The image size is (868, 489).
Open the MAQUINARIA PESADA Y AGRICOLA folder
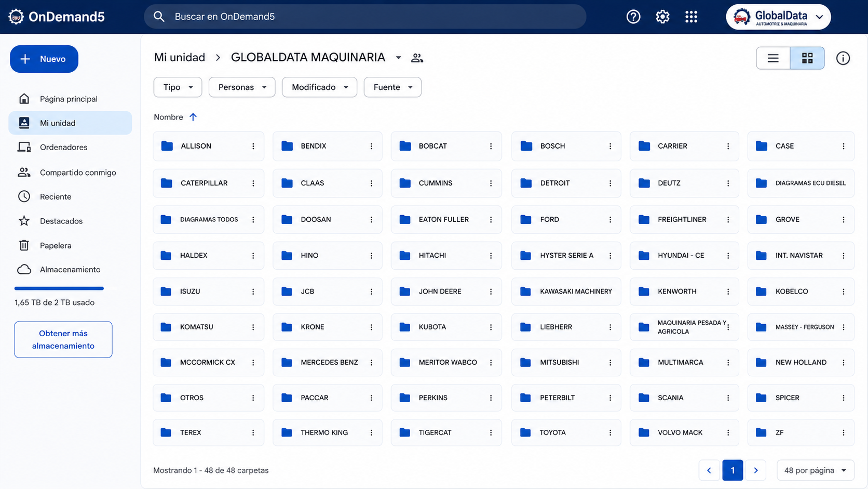tap(684, 327)
